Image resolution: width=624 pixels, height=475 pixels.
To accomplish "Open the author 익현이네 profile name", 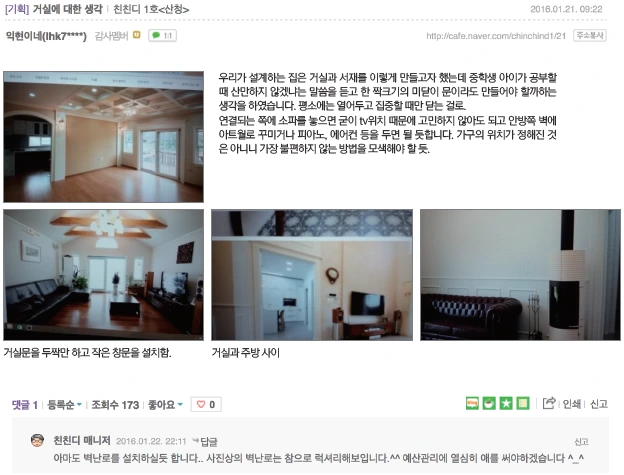I will (x=46, y=36).
